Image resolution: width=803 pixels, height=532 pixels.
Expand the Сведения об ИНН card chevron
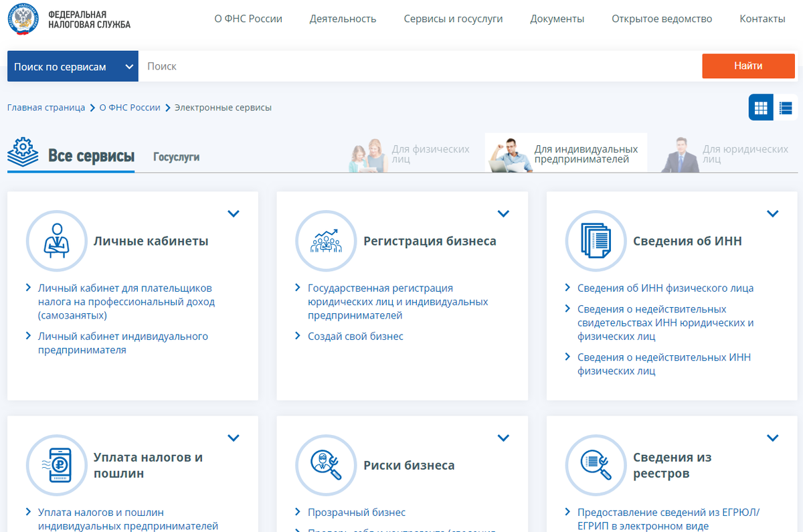[x=773, y=214]
